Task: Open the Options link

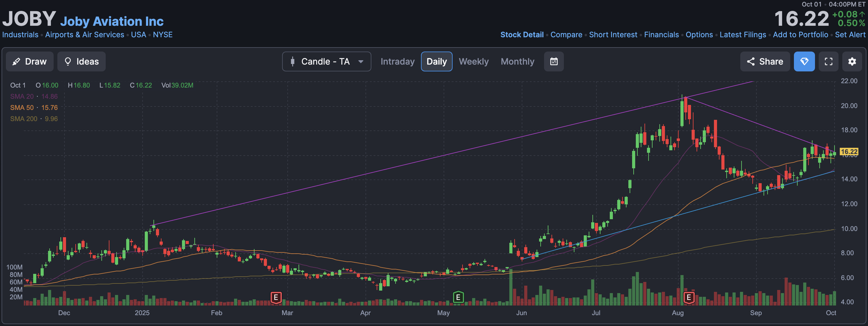Action: coord(699,35)
